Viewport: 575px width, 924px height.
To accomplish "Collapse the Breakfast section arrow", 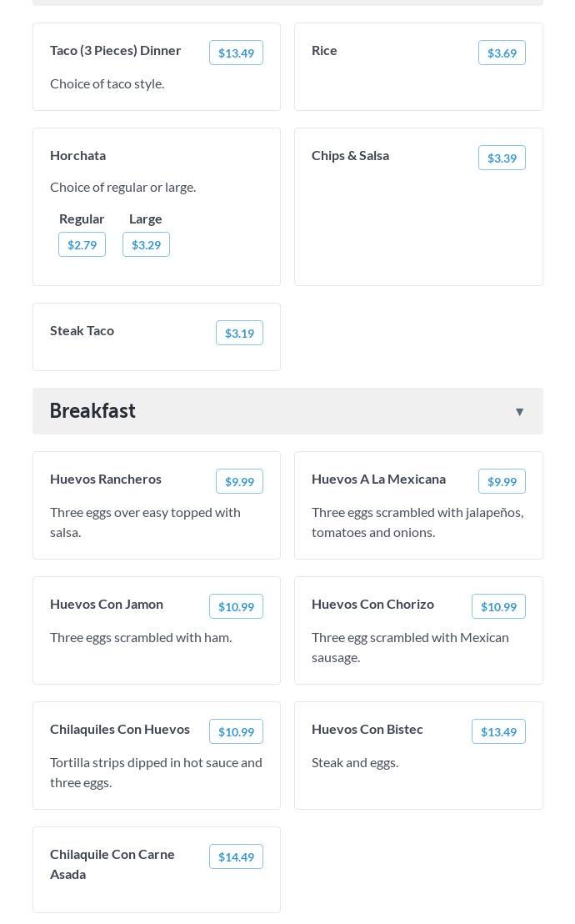I will tap(519, 411).
